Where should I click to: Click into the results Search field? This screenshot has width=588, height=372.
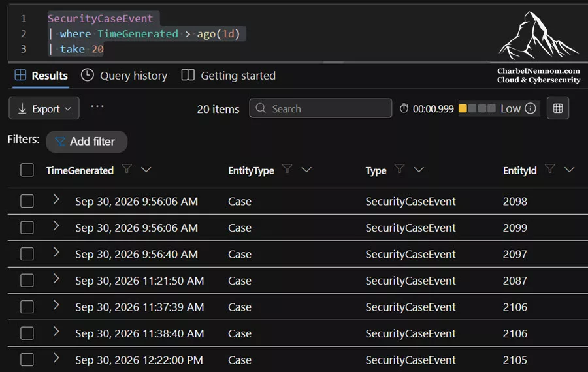(321, 108)
